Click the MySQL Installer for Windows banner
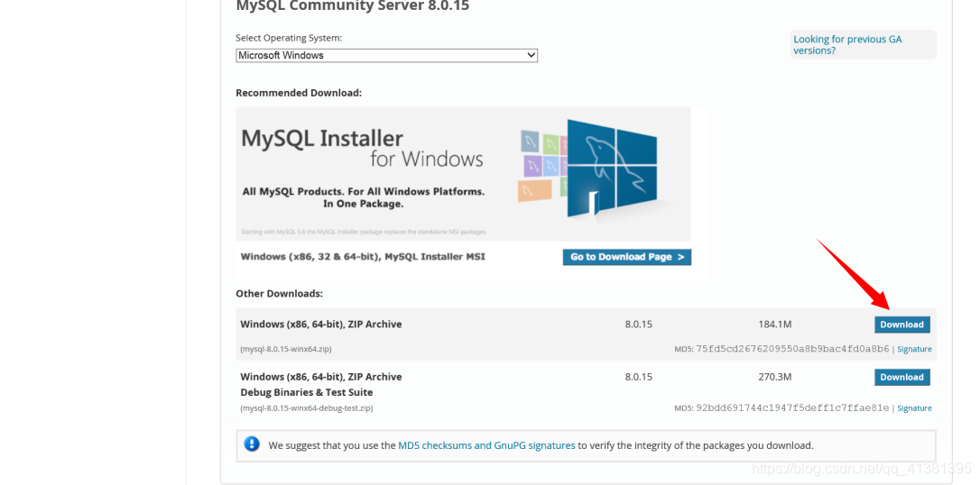 (x=463, y=174)
